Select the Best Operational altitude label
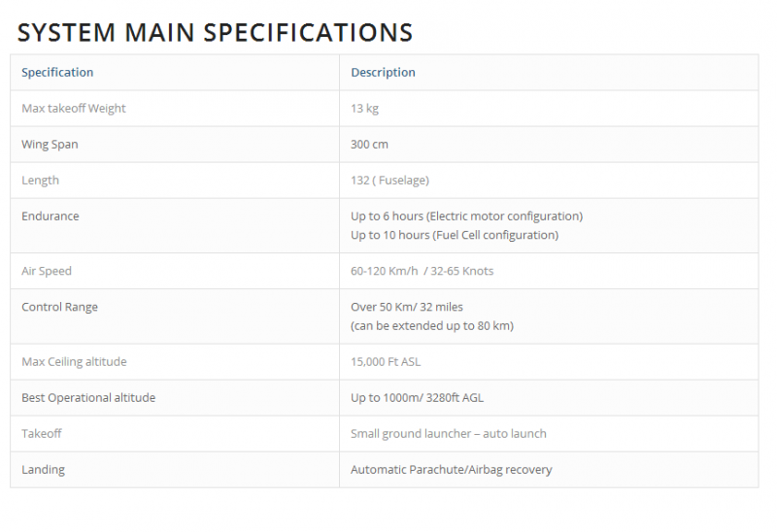Image resolution: width=777 pixels, height=532 pixels. click(88, 398)
